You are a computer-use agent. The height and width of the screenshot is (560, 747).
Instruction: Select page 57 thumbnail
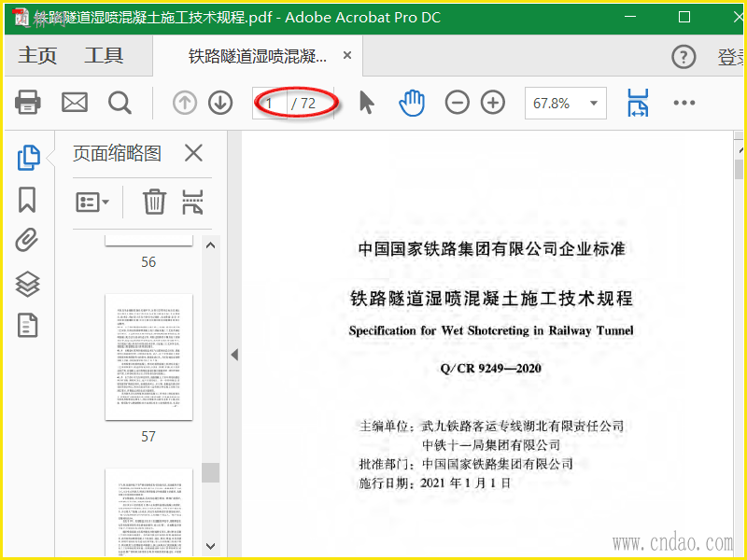coord(148,357)
